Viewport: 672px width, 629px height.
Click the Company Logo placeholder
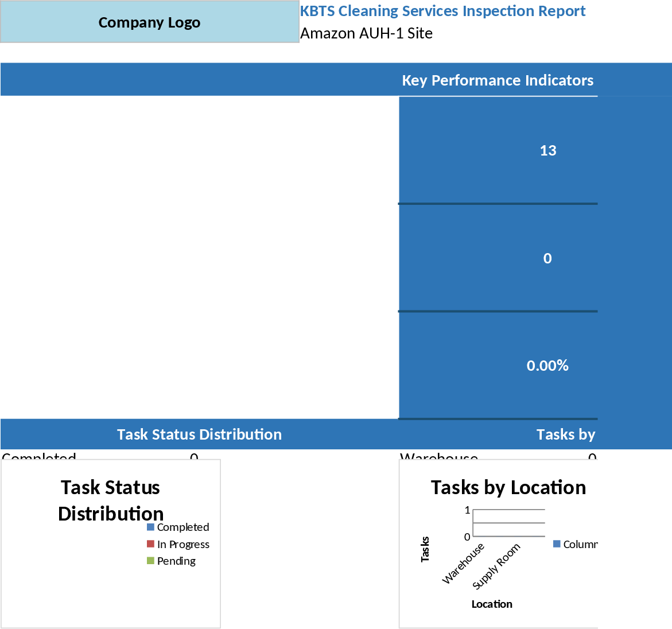[149, 22]
